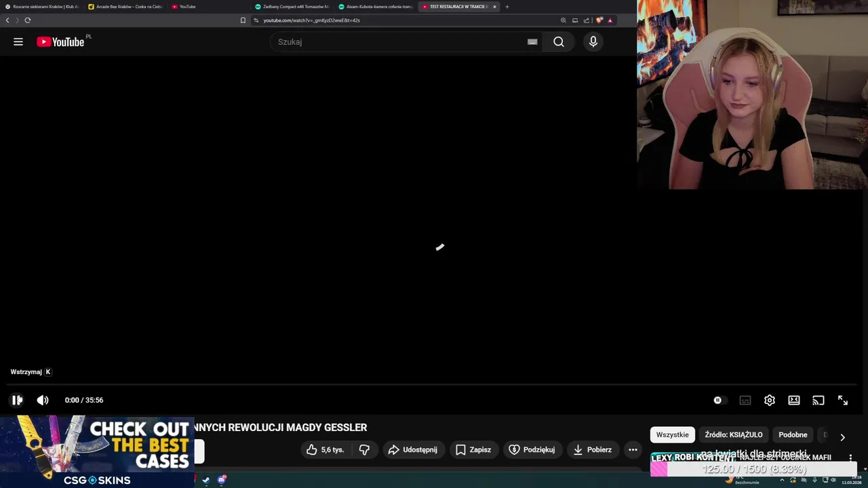Open Steam from the taskbar
This screenshot has height=488, width=868.
click(206, 480)
